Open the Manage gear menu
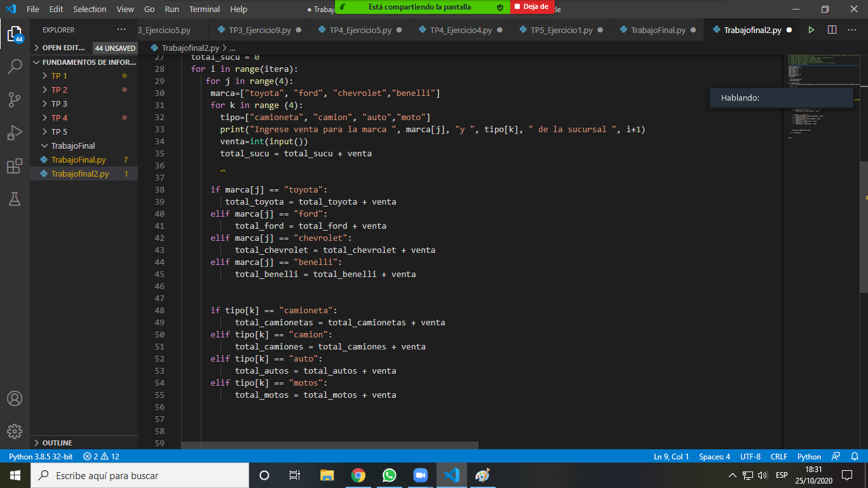Screen dimensions: 868x488 (x=15, y=431)
